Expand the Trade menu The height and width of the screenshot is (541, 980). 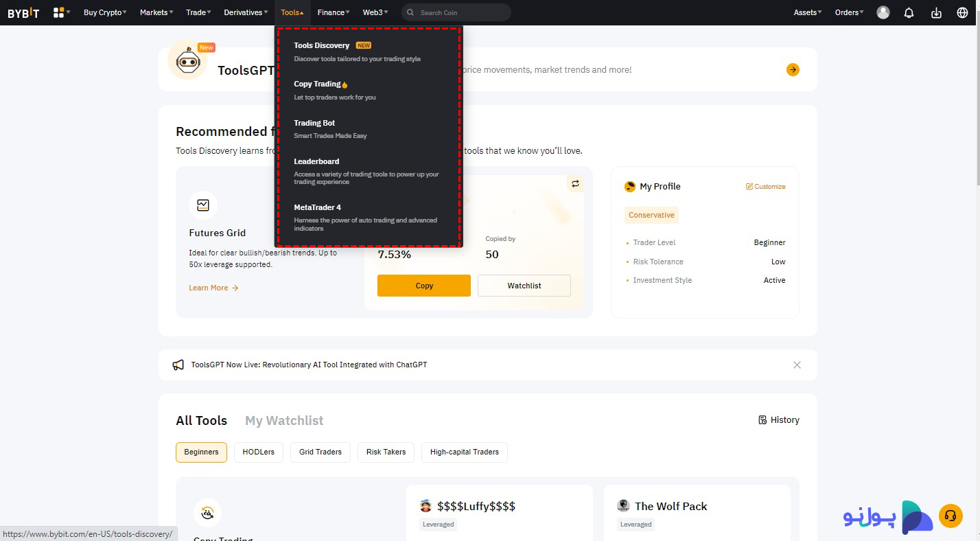198,12
